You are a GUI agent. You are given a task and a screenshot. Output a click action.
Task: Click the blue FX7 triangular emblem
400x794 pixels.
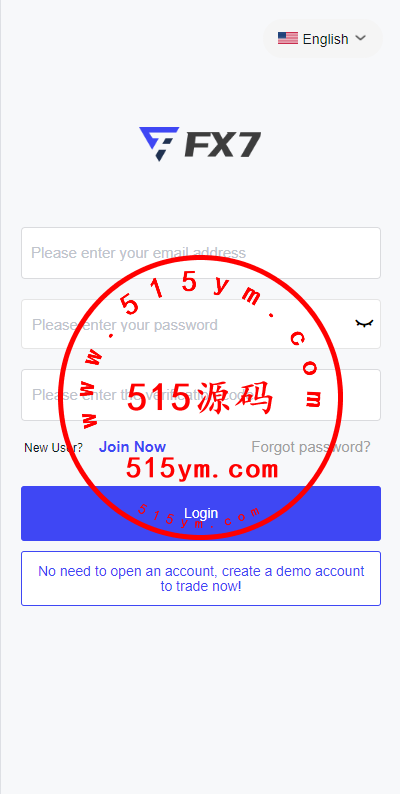(x=159, y=144)
